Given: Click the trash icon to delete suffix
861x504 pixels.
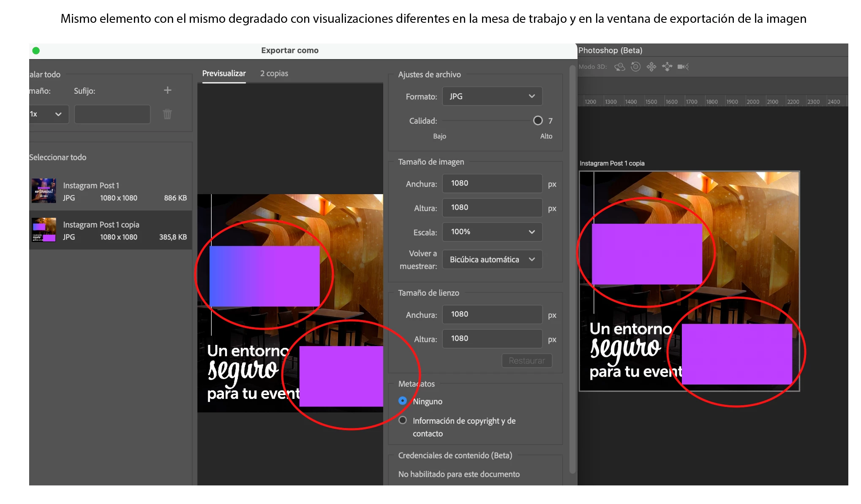Looking at the screenshot, I should click(167, 114).
